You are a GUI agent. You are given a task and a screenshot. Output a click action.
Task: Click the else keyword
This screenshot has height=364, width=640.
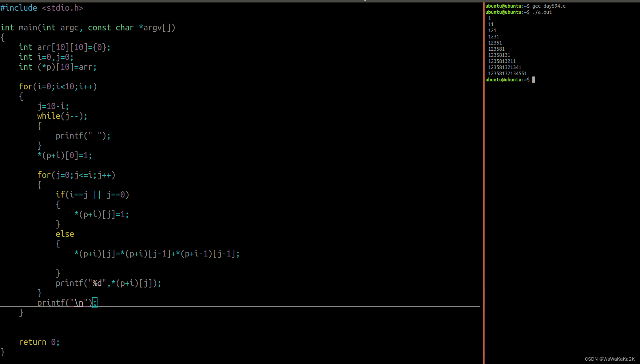click(x=65, y=234)
